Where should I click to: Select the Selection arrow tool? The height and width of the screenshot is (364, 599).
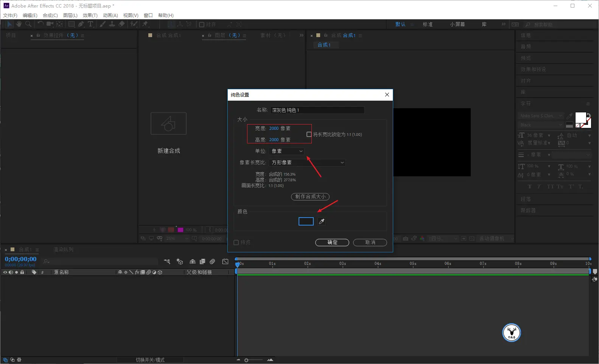click(9, 24)
